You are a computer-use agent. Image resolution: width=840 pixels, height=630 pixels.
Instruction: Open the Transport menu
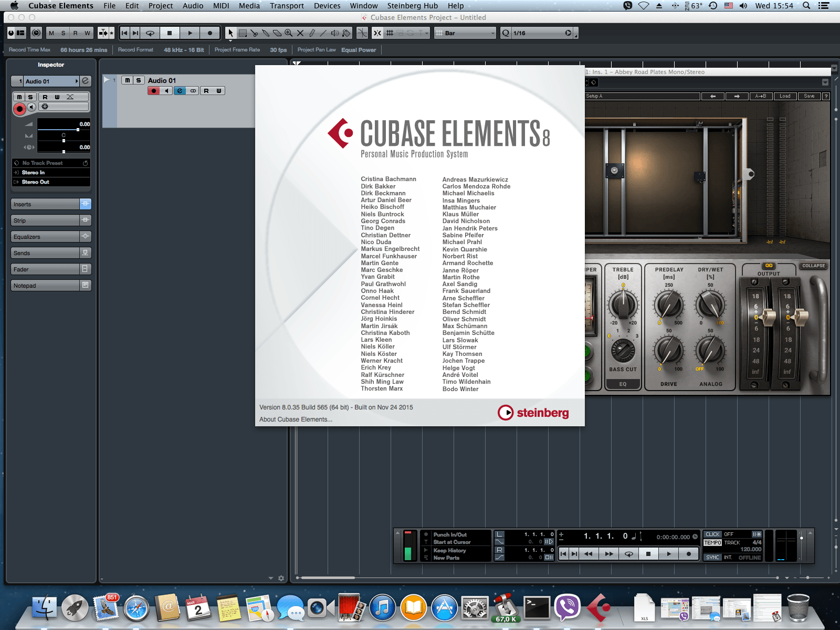point(287,6)
